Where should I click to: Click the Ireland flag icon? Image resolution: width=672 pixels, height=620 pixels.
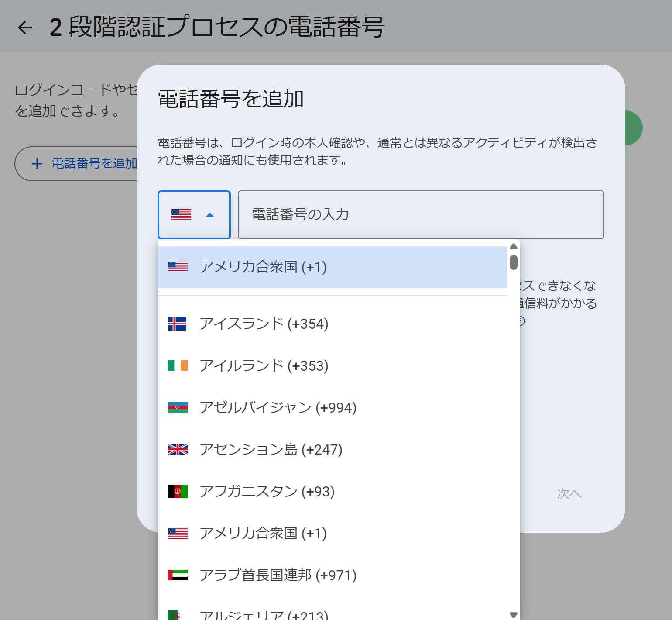click(x=177, y=365)
